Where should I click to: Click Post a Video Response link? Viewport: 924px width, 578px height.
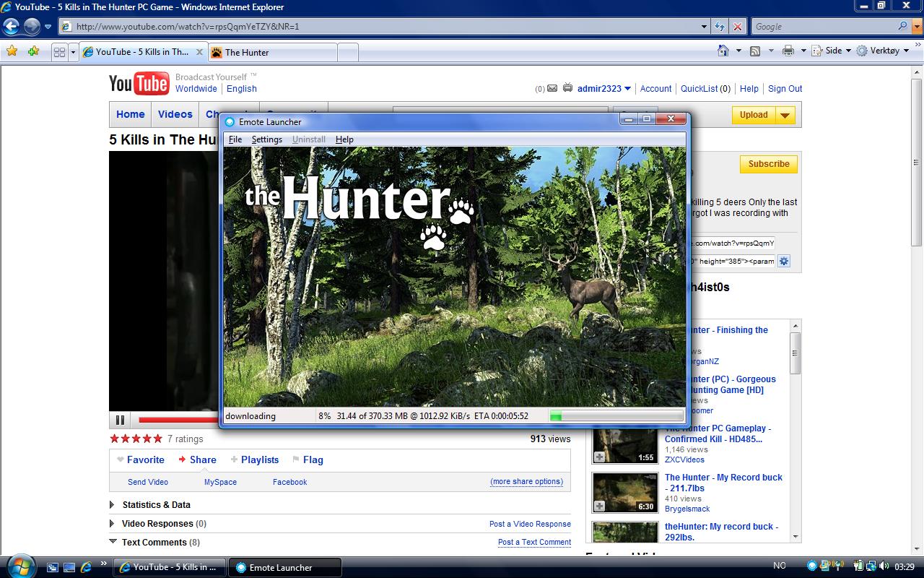(530, 524)
